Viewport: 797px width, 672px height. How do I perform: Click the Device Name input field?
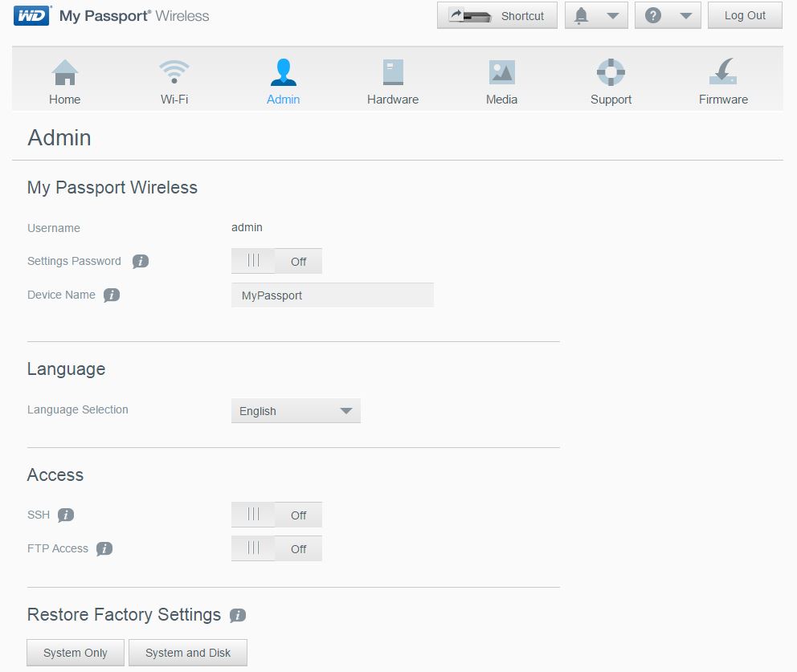click(x=333, y=295)
